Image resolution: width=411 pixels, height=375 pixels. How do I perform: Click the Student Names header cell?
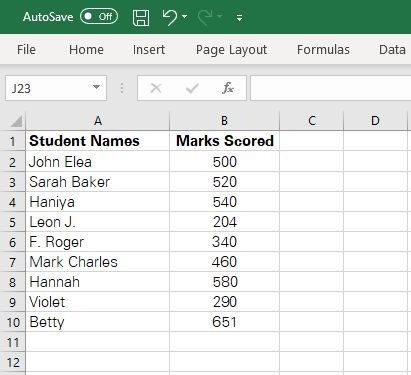98,141
